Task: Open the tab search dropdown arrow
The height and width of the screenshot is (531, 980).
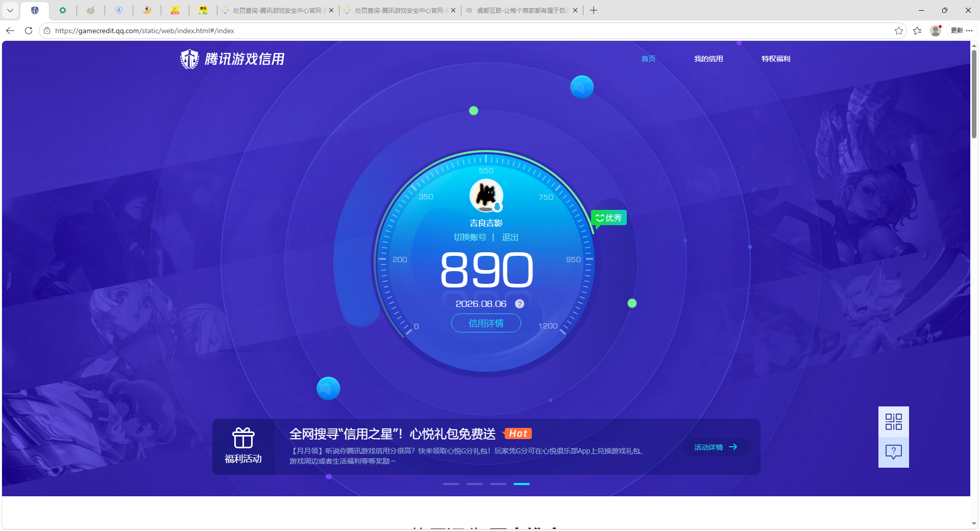Action: click(x=10, y=10)
